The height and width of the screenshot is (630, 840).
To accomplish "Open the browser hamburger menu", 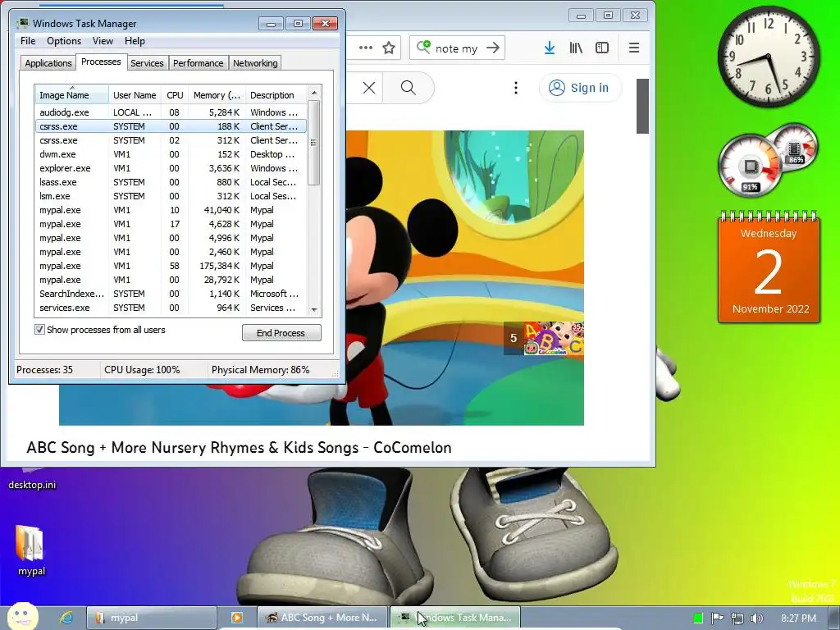I will pyautogui.click(x=634, y=48).
